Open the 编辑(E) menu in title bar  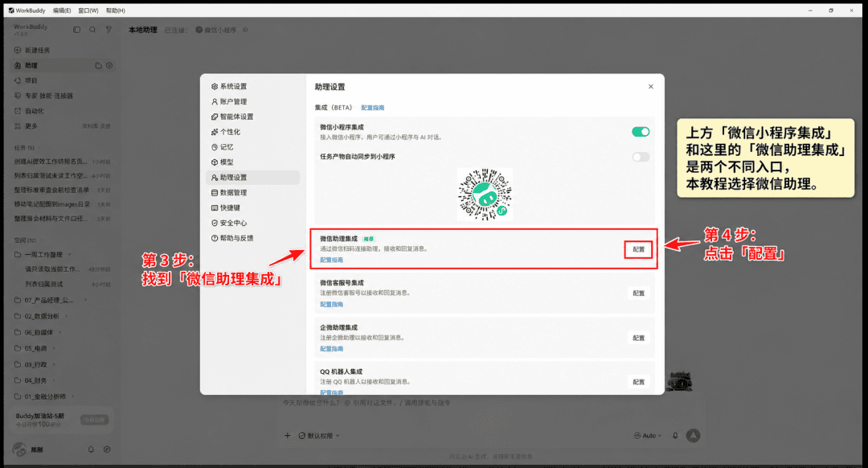(x=62, y=10)
